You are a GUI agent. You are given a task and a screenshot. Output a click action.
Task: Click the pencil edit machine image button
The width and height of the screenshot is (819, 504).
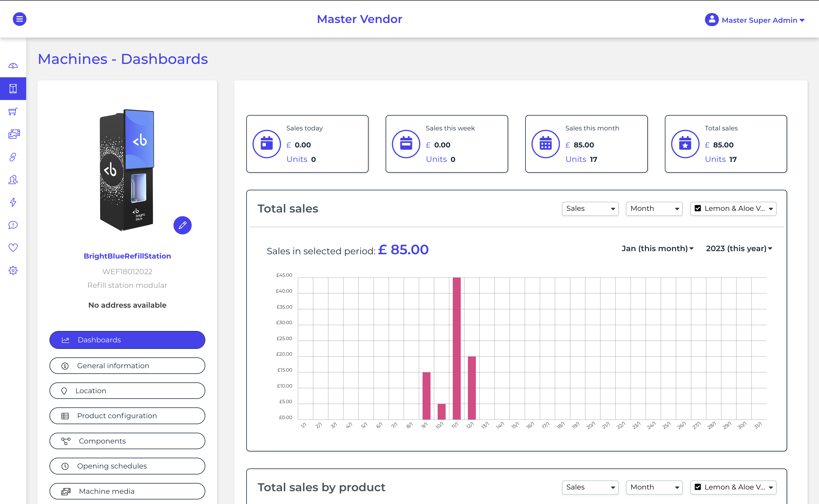coord(183,225)
